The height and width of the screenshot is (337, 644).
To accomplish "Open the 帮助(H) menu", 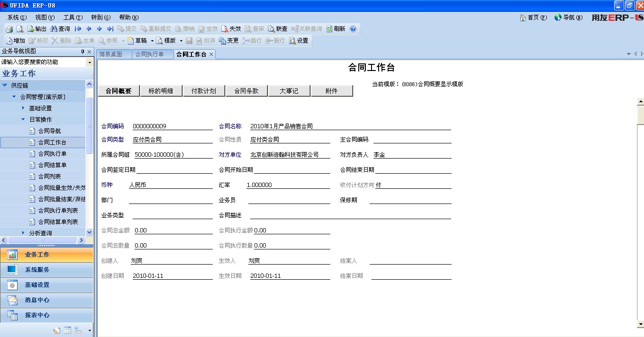I will point(129,18).
